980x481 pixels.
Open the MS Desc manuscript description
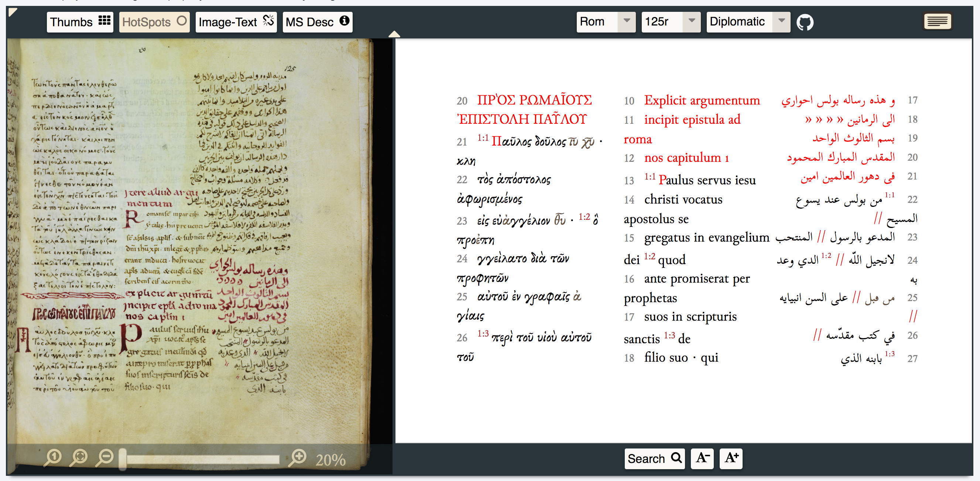(x=317, y=22)
